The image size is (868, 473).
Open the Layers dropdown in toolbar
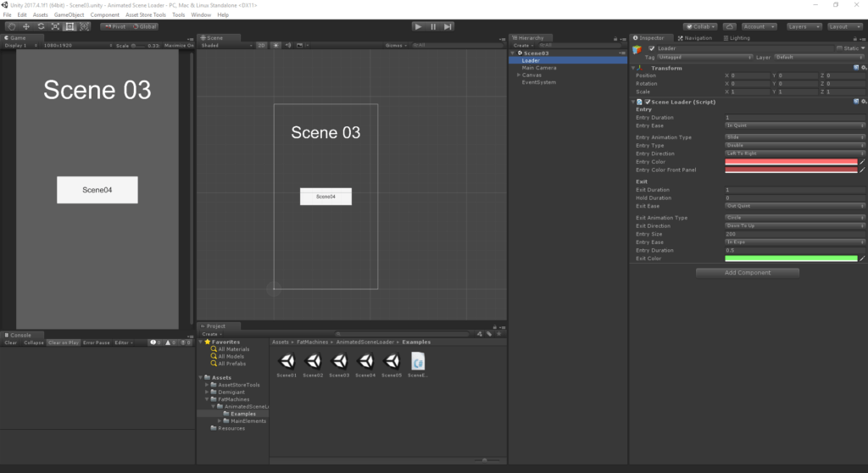pyautogui.click(x=804, y=26)
